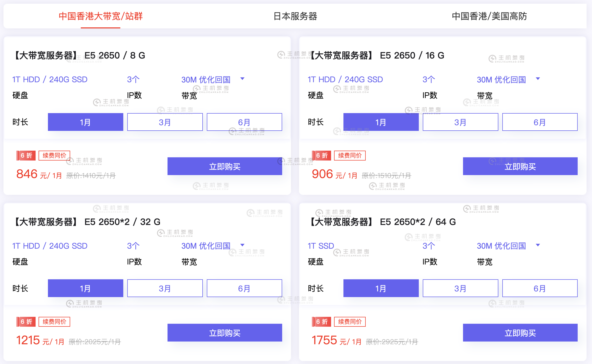The width and height of the screenshot is (592, 364).
Task: Choose 6月 duration on the 64 G card
Action: tap(539, 288)
